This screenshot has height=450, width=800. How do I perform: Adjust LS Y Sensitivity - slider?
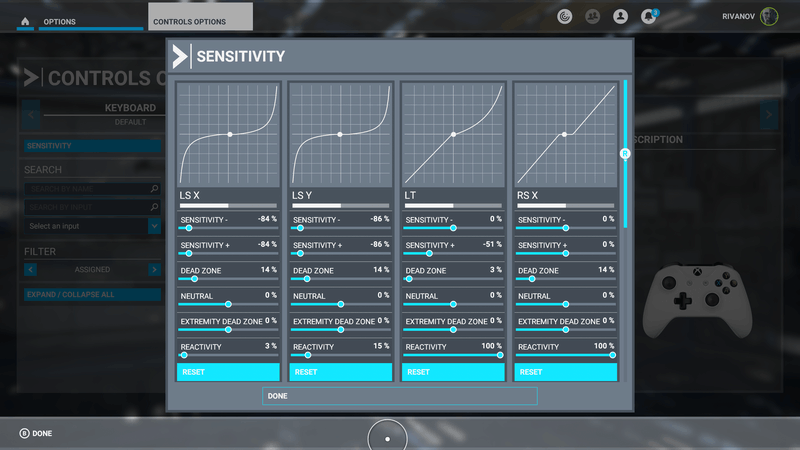click(341, 228)
